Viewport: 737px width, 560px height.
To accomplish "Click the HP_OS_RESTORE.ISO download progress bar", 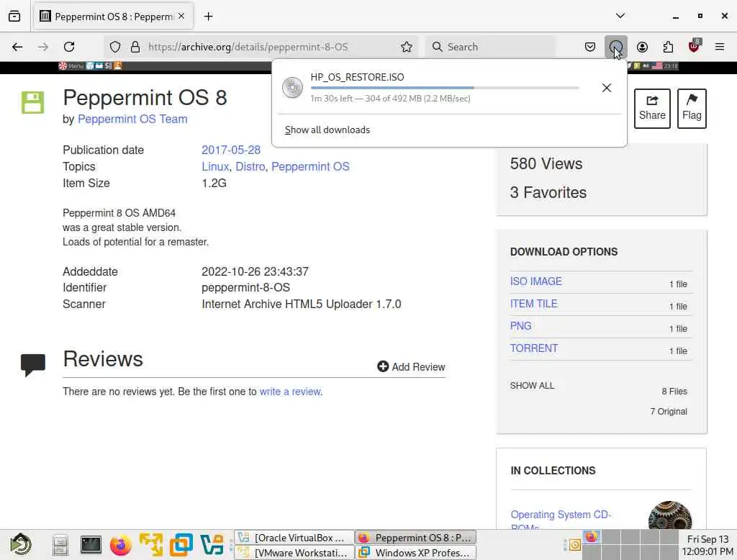I will click(x=445, y=88).
